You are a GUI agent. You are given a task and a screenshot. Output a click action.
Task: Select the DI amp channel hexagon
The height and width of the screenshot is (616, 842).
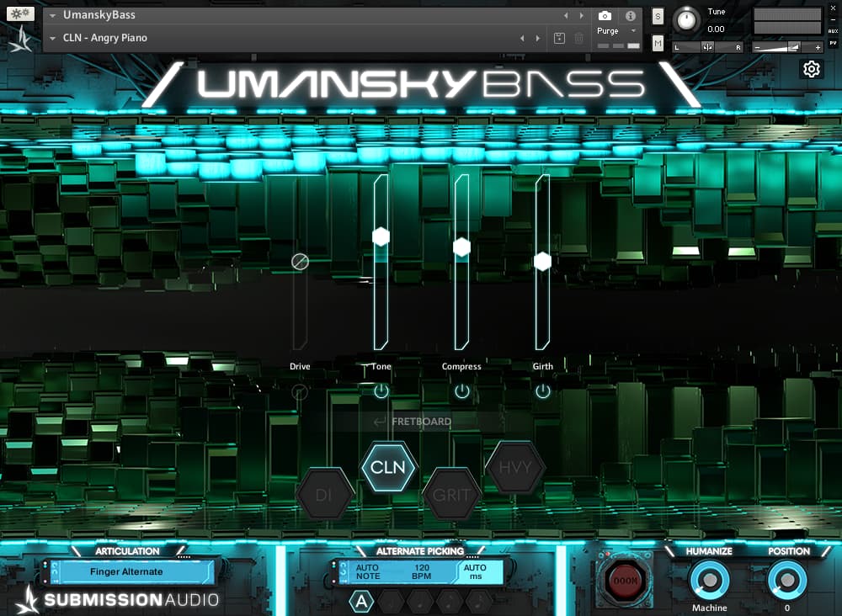325,492
